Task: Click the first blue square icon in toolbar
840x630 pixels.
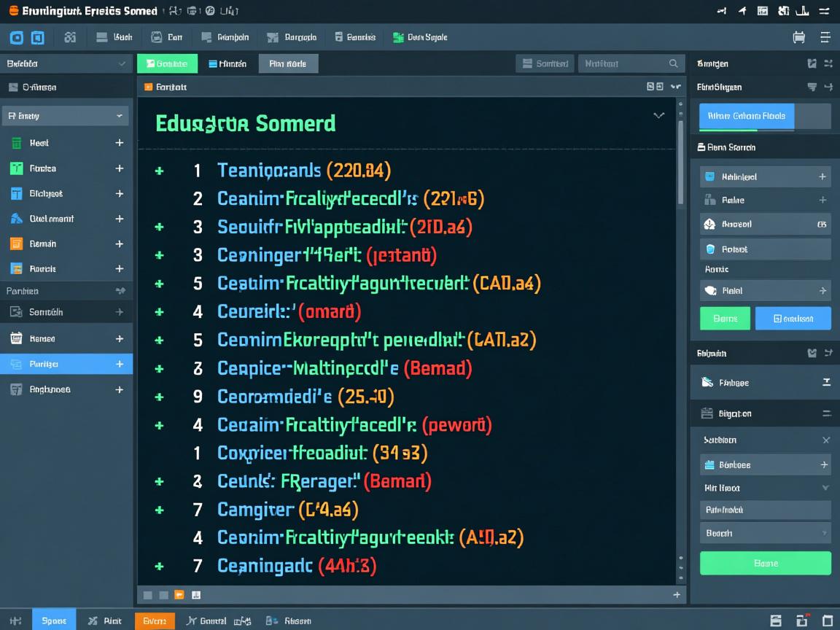Action: (17, 38)
